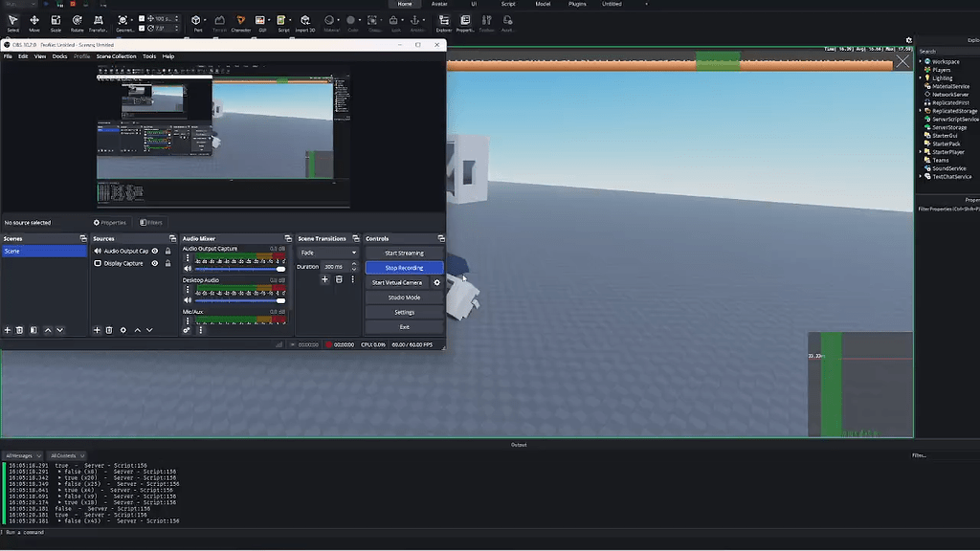Move the source up in Sources dock
This screenshot has height=551, width=980.
[x=138, y=330]
